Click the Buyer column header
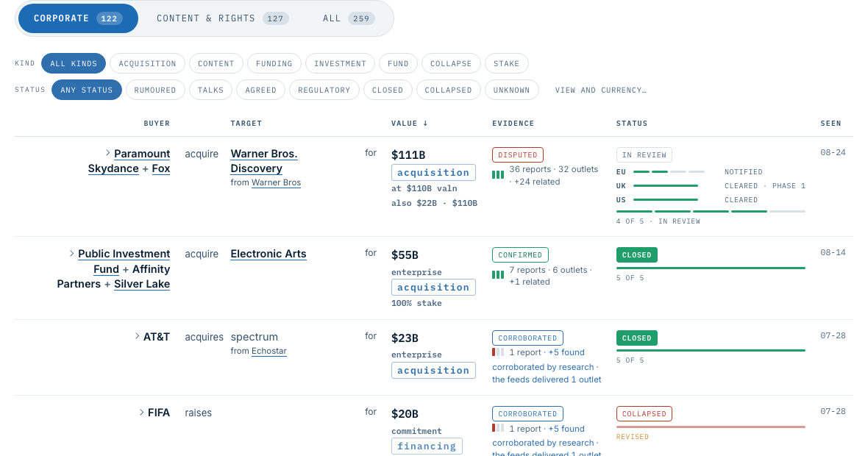Screen dimensions: 868x456 click(157, 124)
